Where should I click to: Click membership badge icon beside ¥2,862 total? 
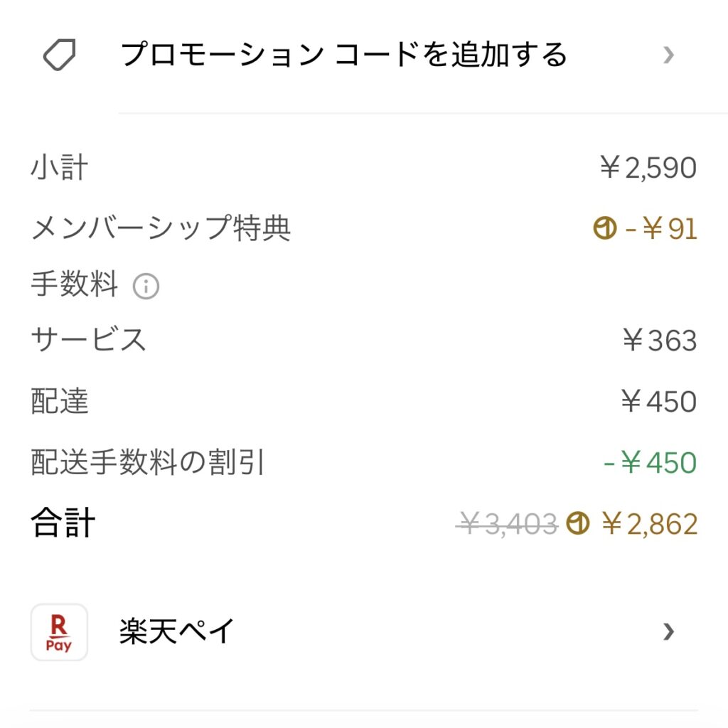click(x=578, y=525)
